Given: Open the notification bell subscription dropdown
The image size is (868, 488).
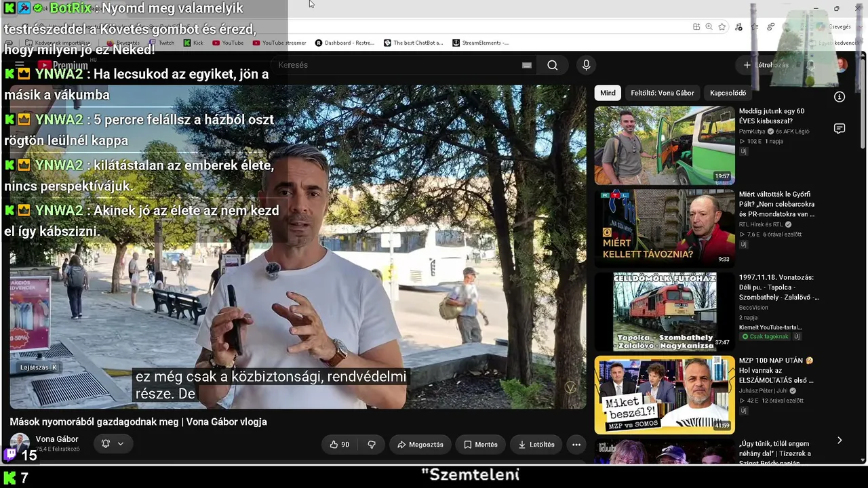Looking at the screenshot, I should (x=113, y=444).
